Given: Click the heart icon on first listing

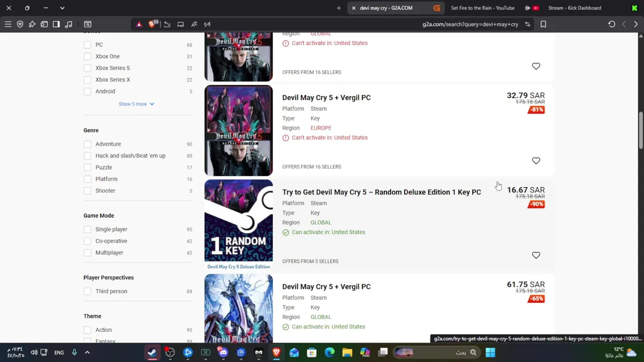Looking at the screenshot, I should (x=536, y=66).
